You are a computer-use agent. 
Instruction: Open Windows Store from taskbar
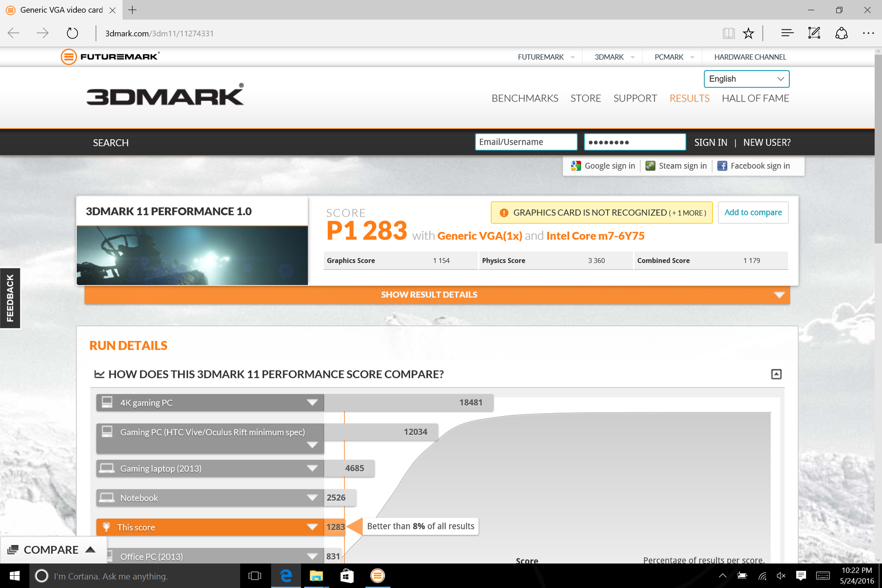[347, 576]
